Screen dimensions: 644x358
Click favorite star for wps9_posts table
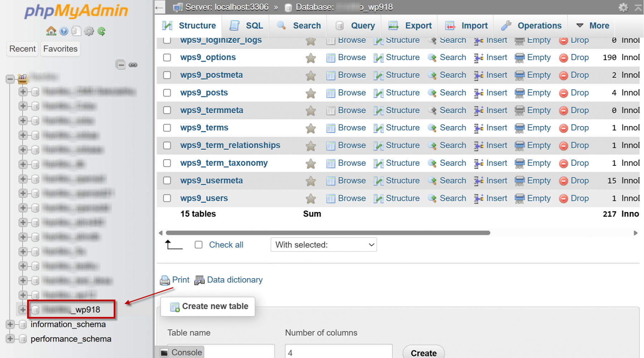click(x=311, y=93)
